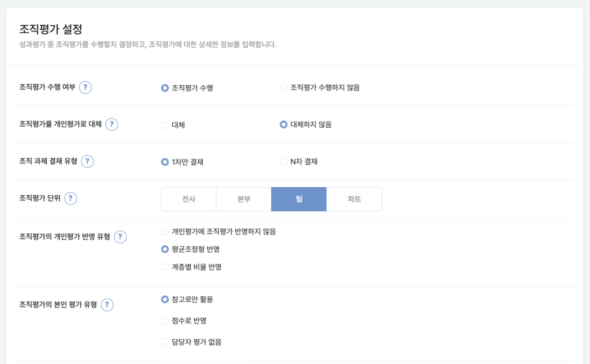Click the 조직평가의 개인평가 반영 유형 label
Image resolution: width=590 pixels, height=364 pixels.
65,237
